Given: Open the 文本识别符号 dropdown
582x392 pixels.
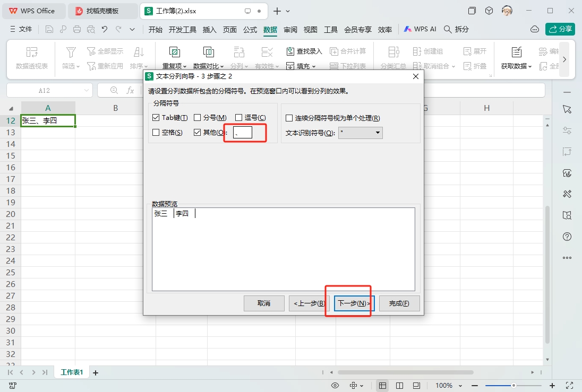Looking at the screenshot, I should click(361, 133).
